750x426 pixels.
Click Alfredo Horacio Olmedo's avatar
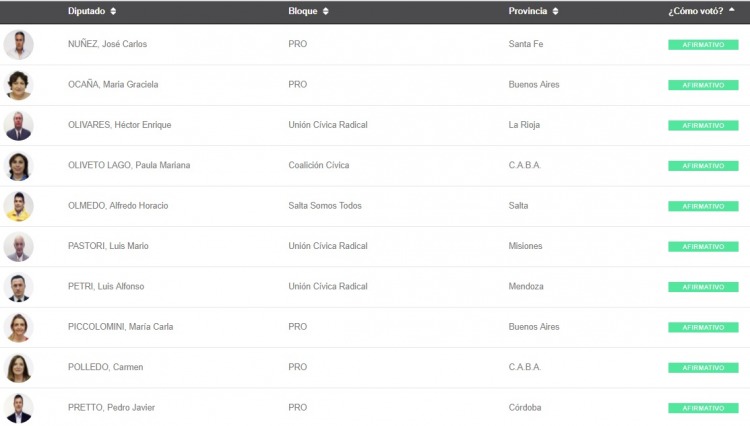pyautogui.click(x=19, y=206)
